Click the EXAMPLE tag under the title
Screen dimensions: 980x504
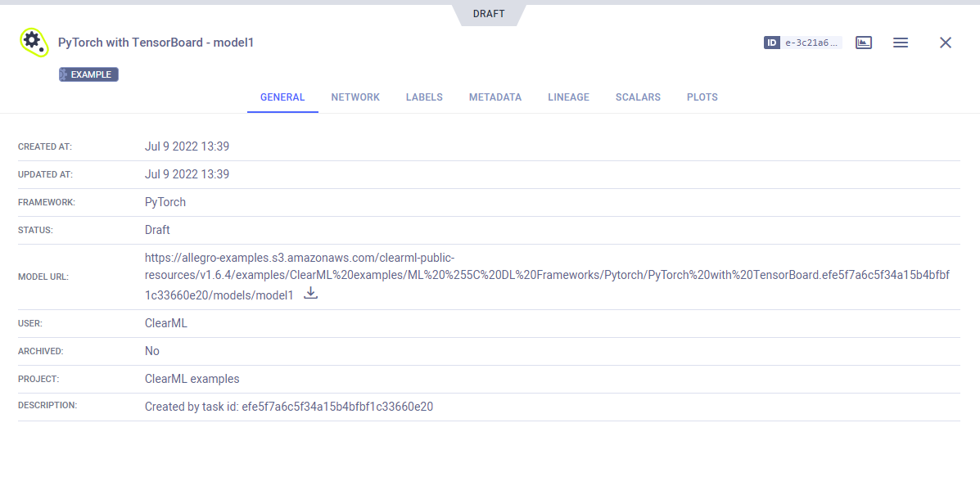click(88, 74)
